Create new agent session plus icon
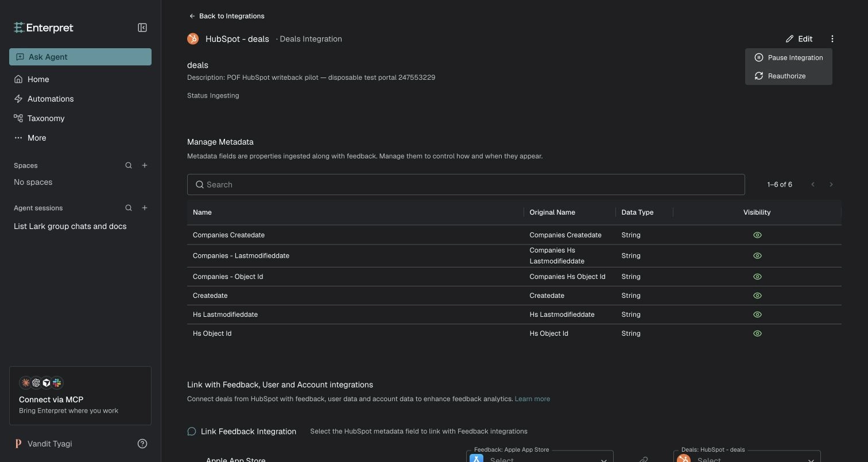This screenshot has width=868, height=462. 145,208
